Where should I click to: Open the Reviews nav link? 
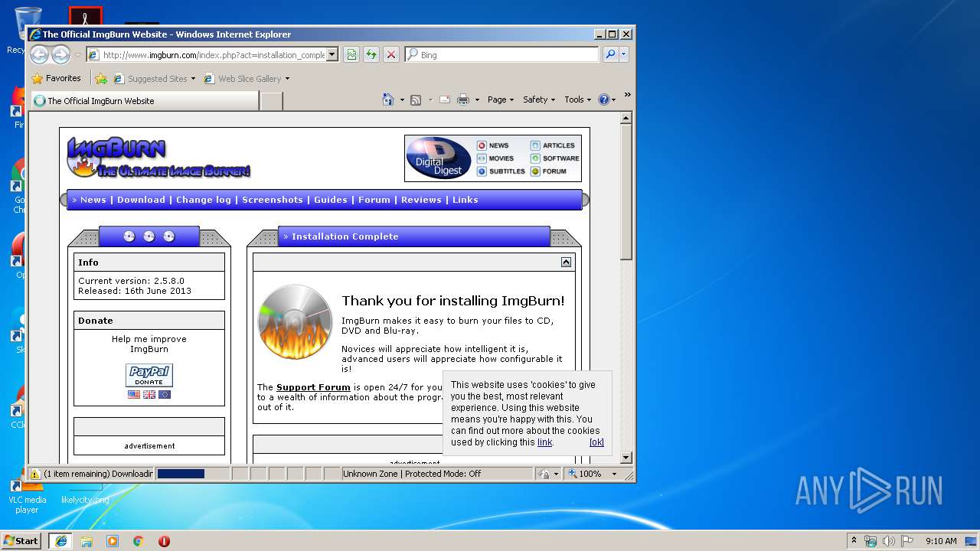[421, 200]
